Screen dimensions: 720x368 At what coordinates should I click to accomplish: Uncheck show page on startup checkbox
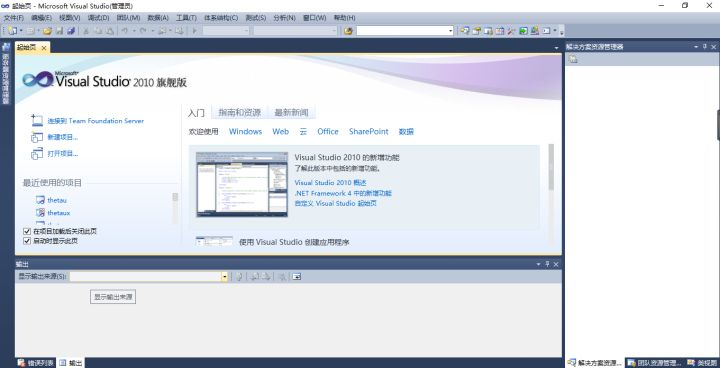27,241
